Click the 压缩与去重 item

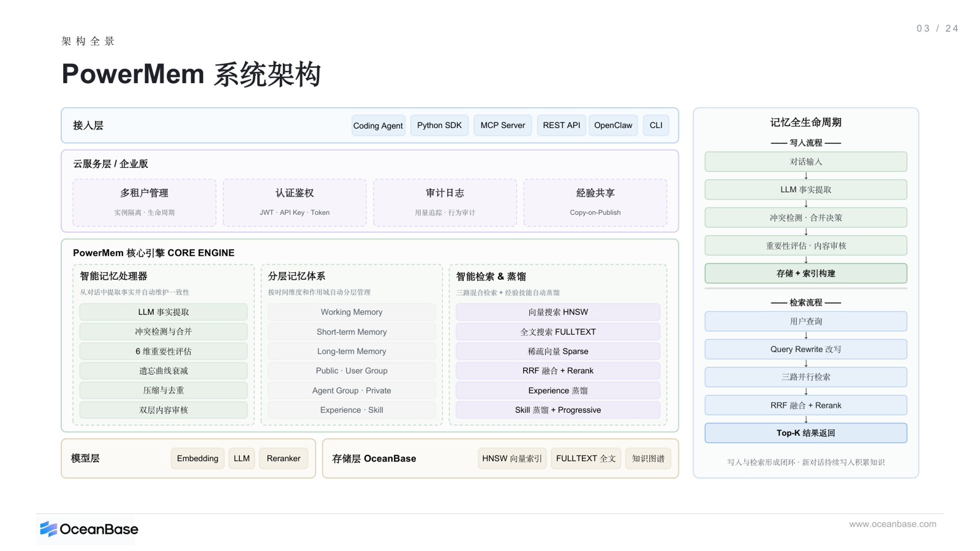[164, 391]
